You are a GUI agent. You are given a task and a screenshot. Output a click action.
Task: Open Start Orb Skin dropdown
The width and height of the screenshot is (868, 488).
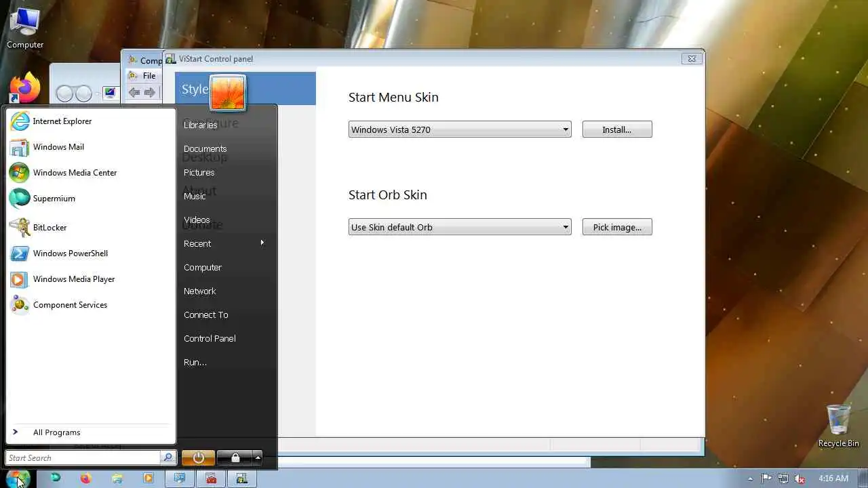[460, 227]
